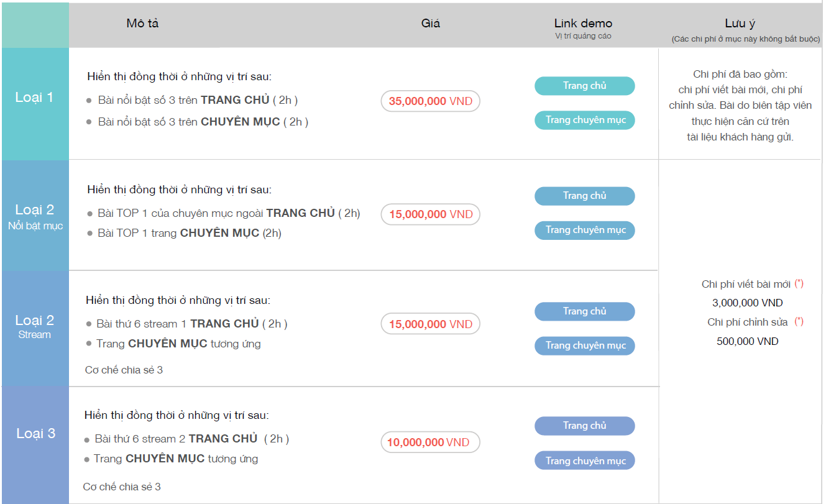Click the Loại 3 row label
This screenshot has height=504, width=826.
(x=35, y=434)
